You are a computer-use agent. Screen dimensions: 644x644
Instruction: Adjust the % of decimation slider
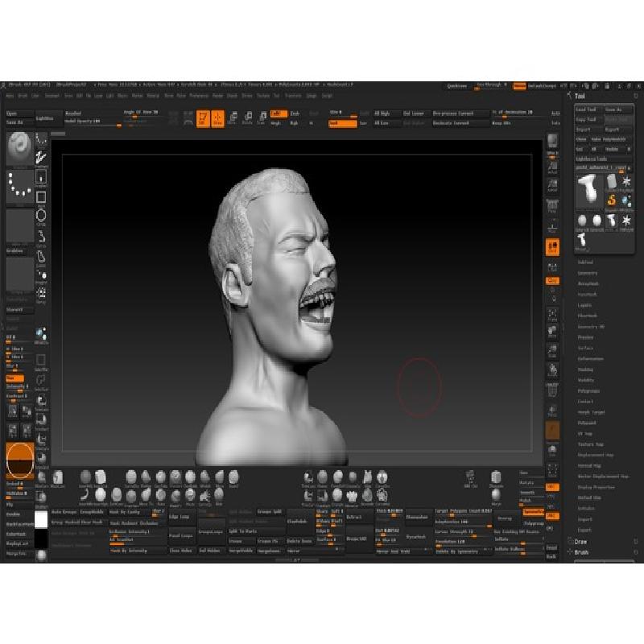tap(518, 114)
